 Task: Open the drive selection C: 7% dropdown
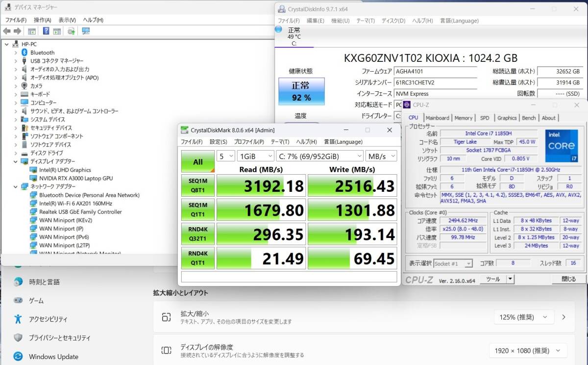tap(319, 156)
